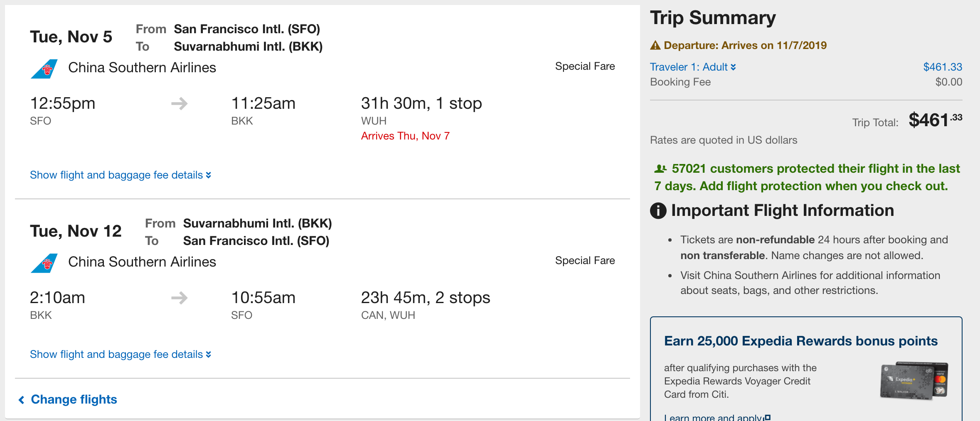The width and height of the screenshot is (980, 421).
Task: Click the outbound flight direction arrow
Action: (180, 103)
